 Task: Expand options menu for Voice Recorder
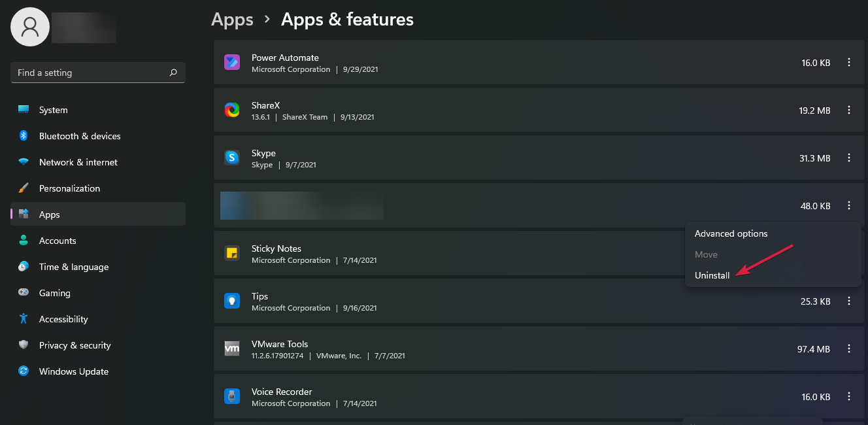(848, 396)
